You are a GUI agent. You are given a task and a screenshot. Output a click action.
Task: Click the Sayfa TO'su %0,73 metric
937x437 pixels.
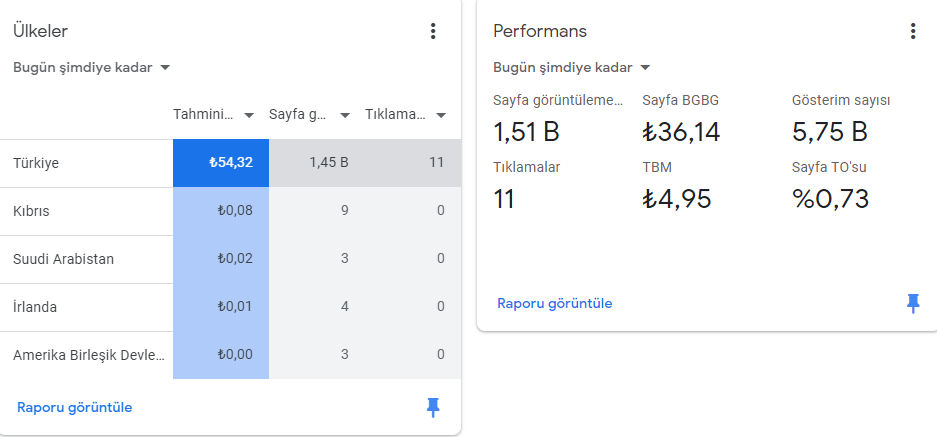(831, 187)
